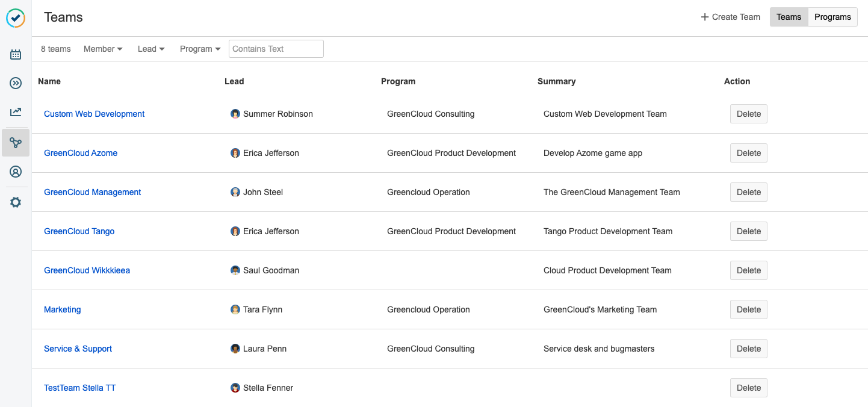
Task: Delete the GreenCloud Azome team
Action: pos(748,153)
